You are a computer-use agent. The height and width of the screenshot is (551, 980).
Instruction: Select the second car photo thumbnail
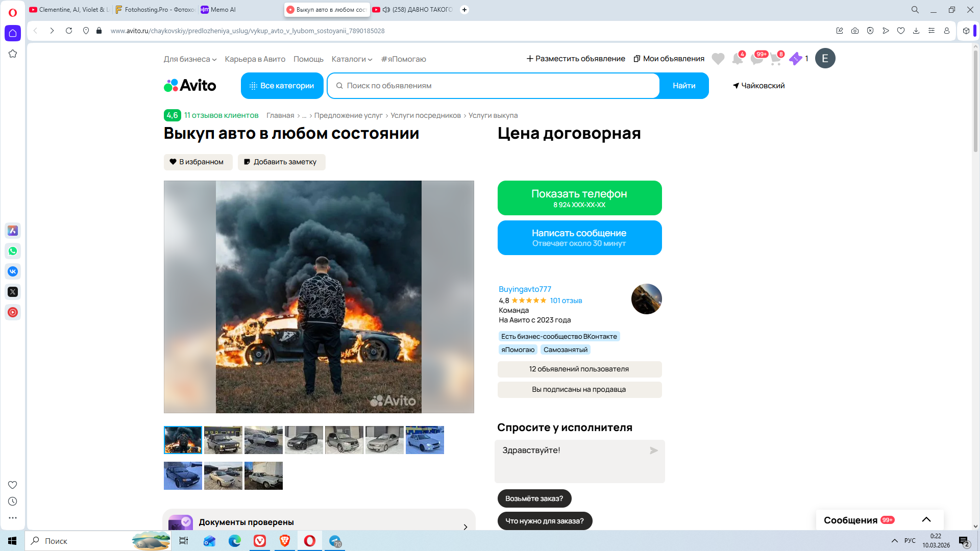pos(223,440)
